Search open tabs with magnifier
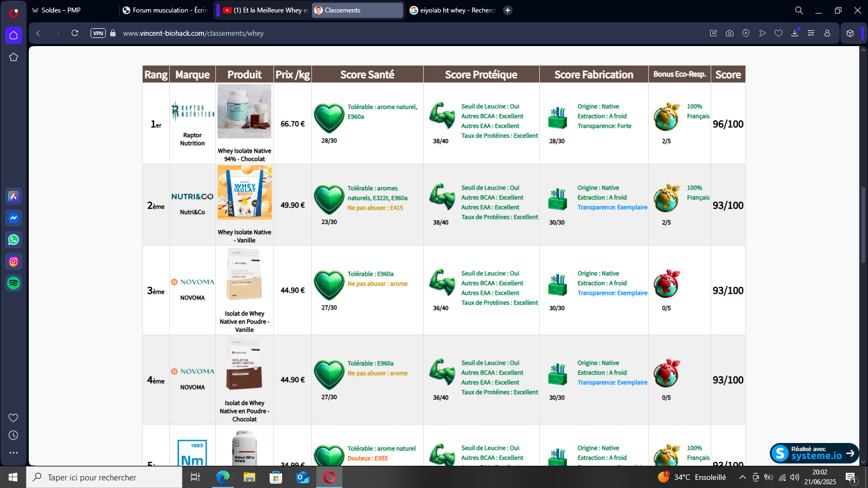Image resolution: width=868 pixels, height=488 pixels. (799, 10)
